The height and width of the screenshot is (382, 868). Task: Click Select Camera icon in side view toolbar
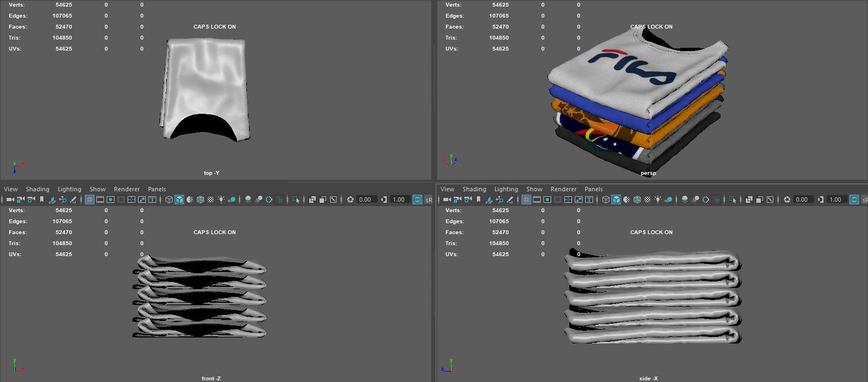coord(447,200)
